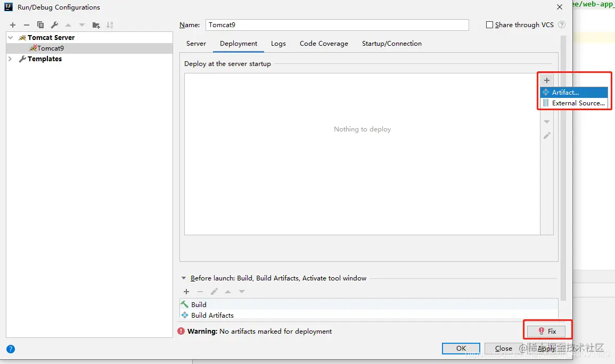Open edit defaults wrench icon

[54, 25]
